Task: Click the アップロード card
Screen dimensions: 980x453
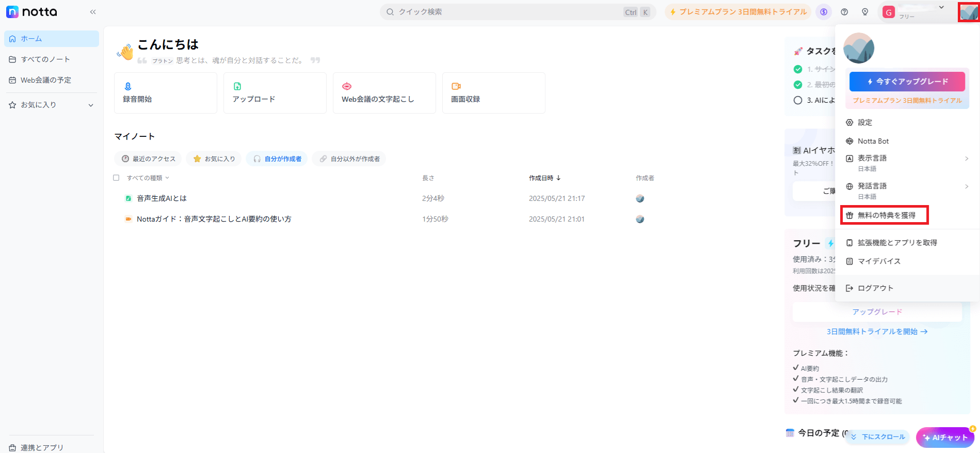Action: [x=275, y=93]
